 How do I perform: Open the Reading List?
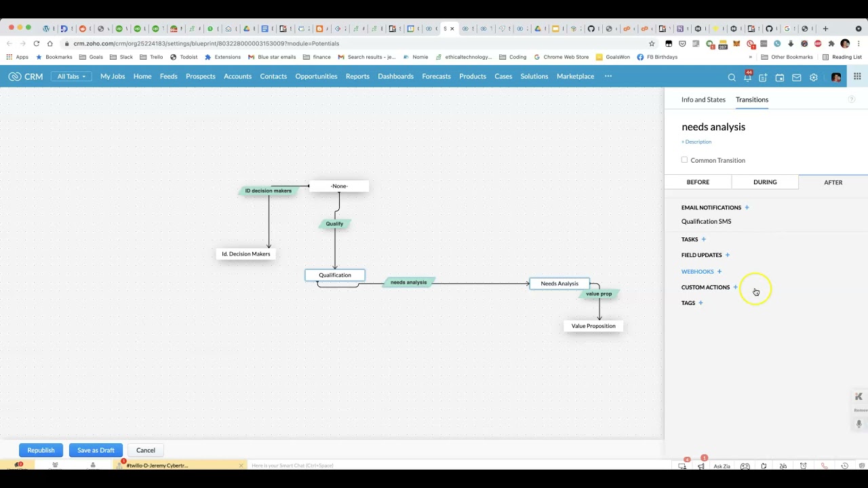[842, 57]
